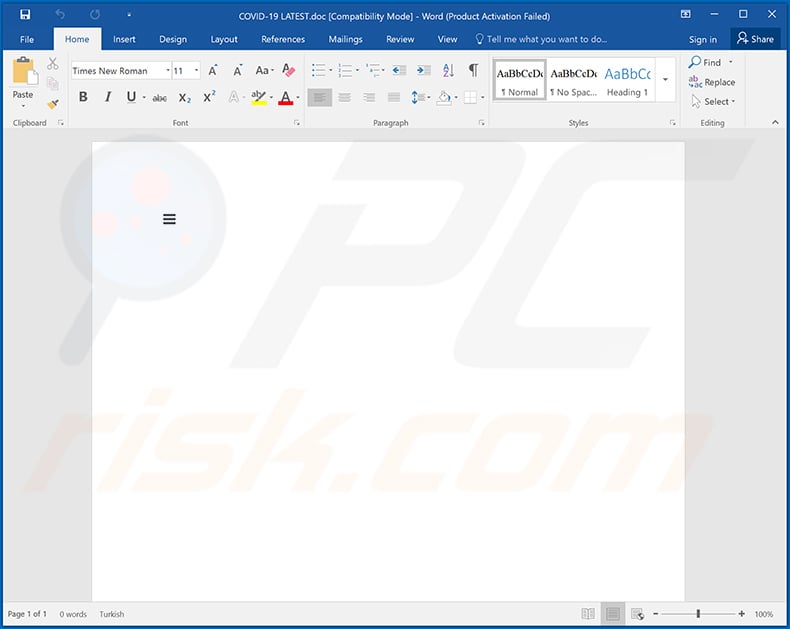Toggle Bold formatting

click(x=83, y=97)
